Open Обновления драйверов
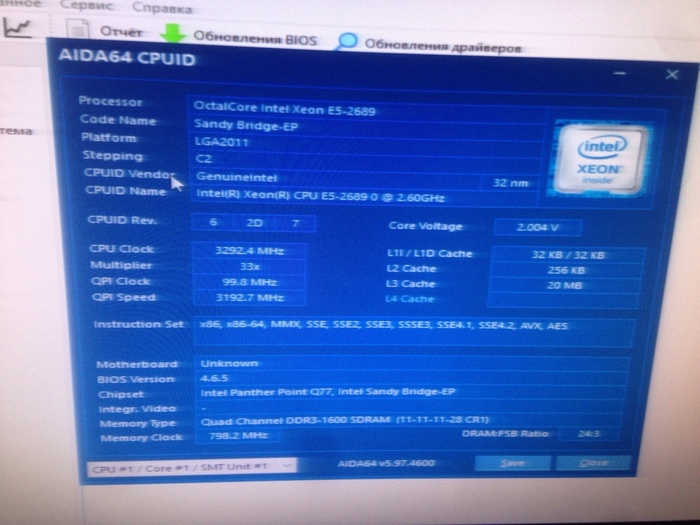Image resolution: width=700 pixels, height=525 pixels. (x=443, y=46)
